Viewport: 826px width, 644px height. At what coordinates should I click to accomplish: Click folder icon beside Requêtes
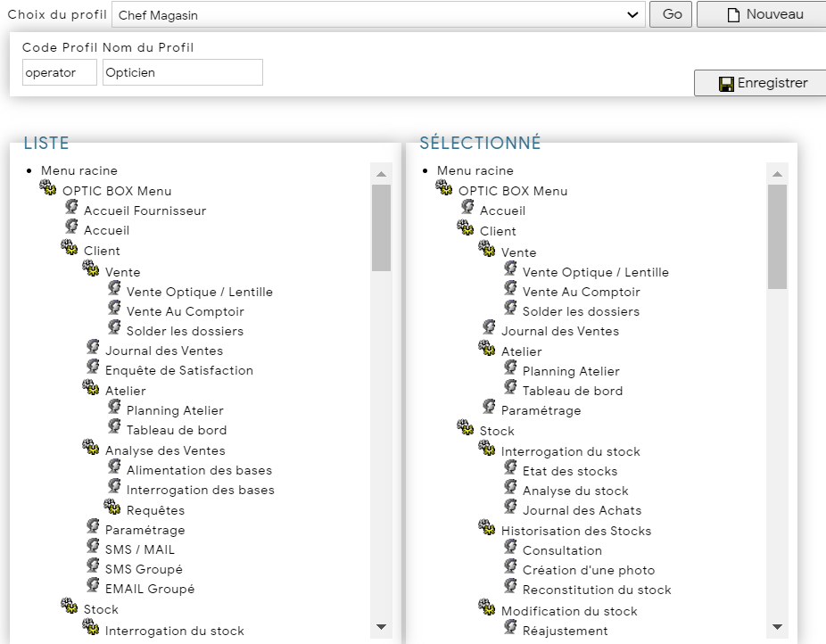tap(112, 507)
